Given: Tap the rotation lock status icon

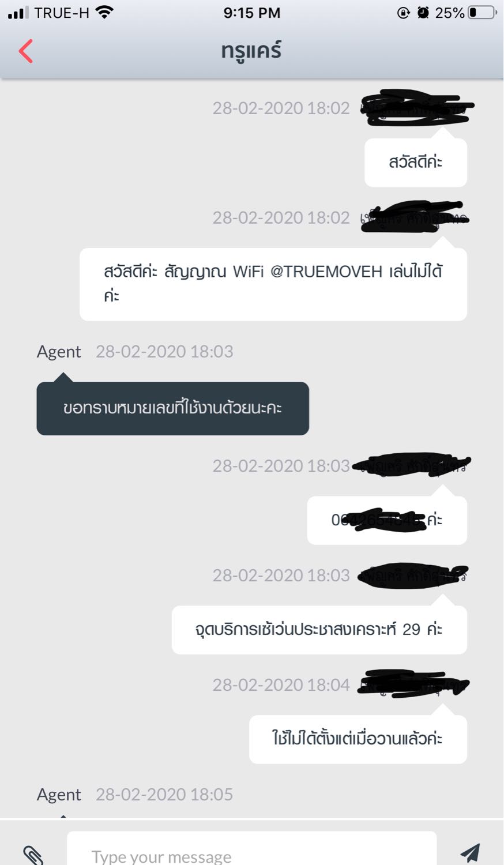Looking at the screenshot, I should click(x=404, y=13).
